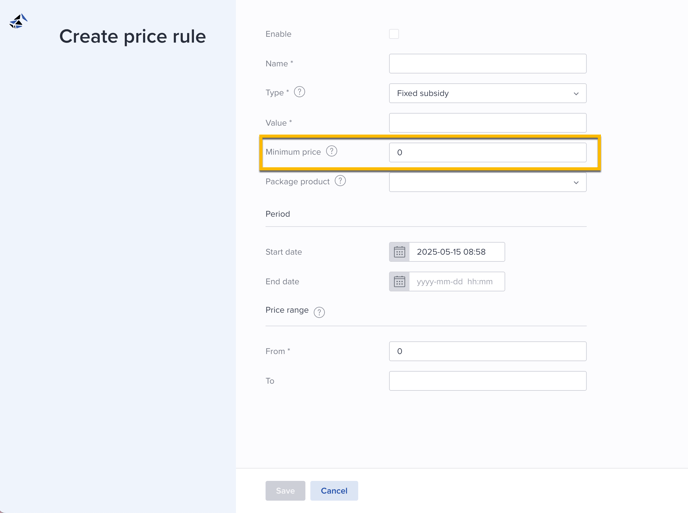Image resolution: width=688 pixels, height=513 pixels.
Task: Click the chevron arrow in the Type select
Action: [576, 93]
